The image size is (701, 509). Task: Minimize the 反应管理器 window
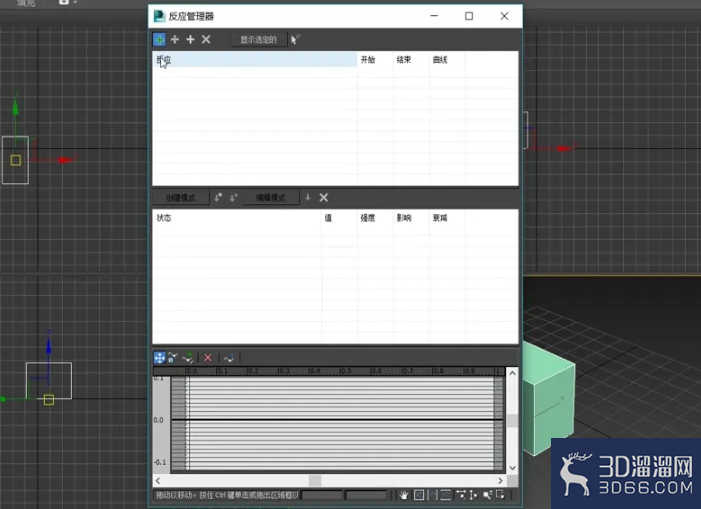(434, 16)
